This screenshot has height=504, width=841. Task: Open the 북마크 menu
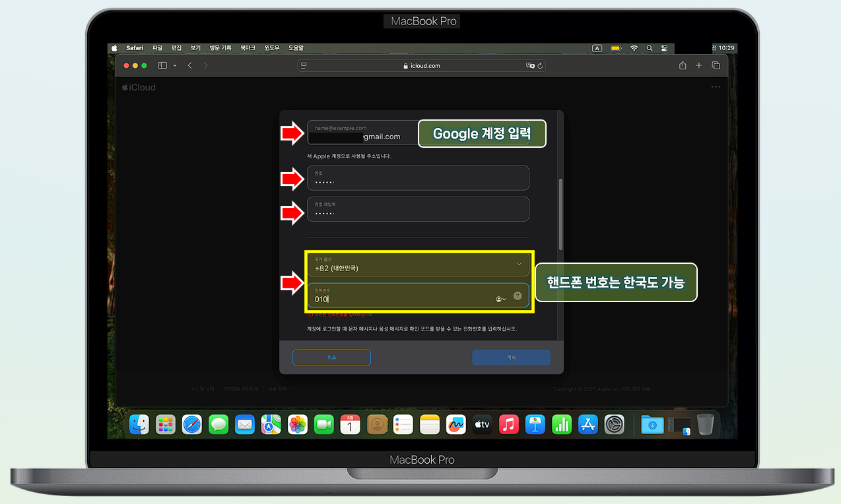pos(248,48)
